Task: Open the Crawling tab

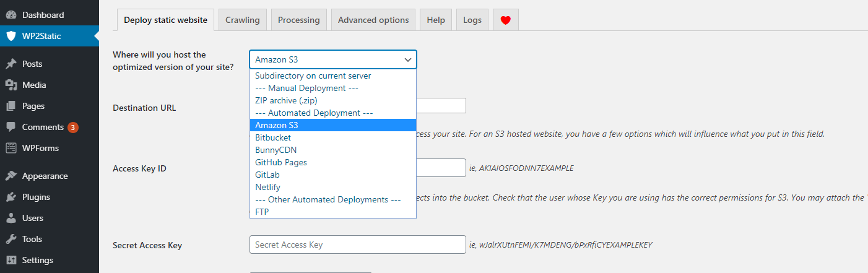Action: pos(243,20)
